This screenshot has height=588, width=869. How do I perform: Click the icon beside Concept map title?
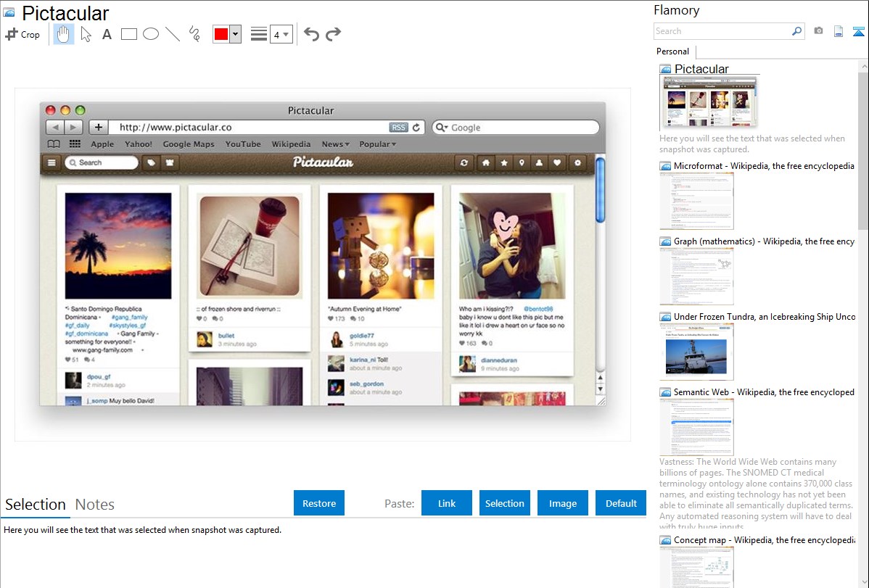pyautogui.click(x=665, y=540)
